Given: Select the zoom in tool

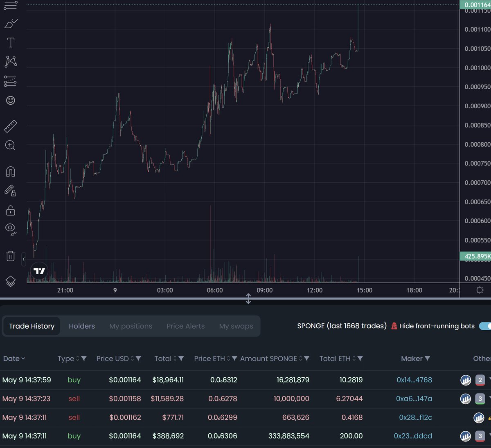Looking at the screenshot, I should point(11,145).
